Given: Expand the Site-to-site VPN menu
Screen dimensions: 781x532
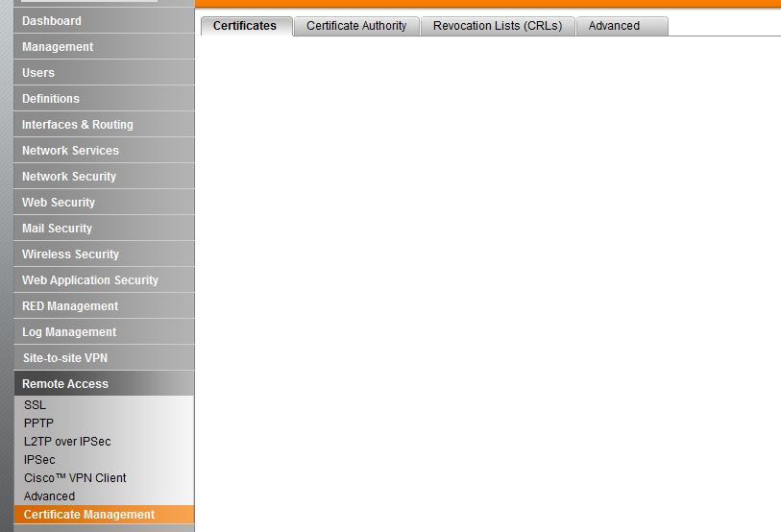Looking at the screenshot, I should click(64, 358).
